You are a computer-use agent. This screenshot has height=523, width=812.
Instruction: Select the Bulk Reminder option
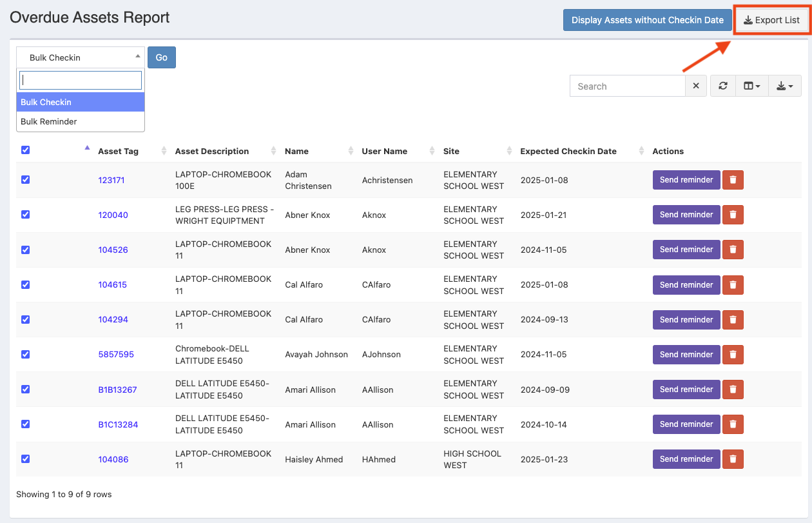49,121
